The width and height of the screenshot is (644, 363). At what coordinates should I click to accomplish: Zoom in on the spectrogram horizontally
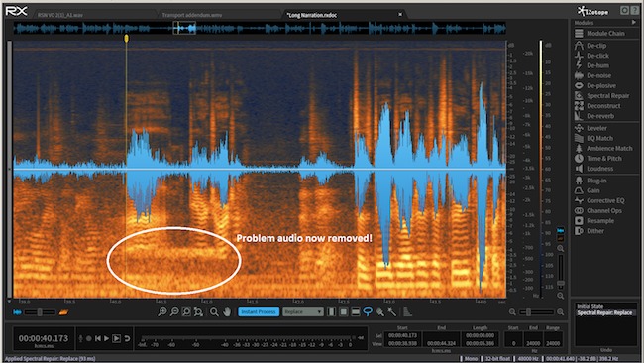(162, 312)
